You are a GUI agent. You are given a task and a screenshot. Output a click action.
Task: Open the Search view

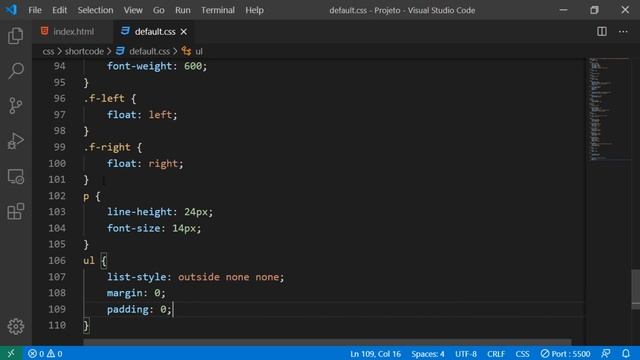click(x=16, y=71)
